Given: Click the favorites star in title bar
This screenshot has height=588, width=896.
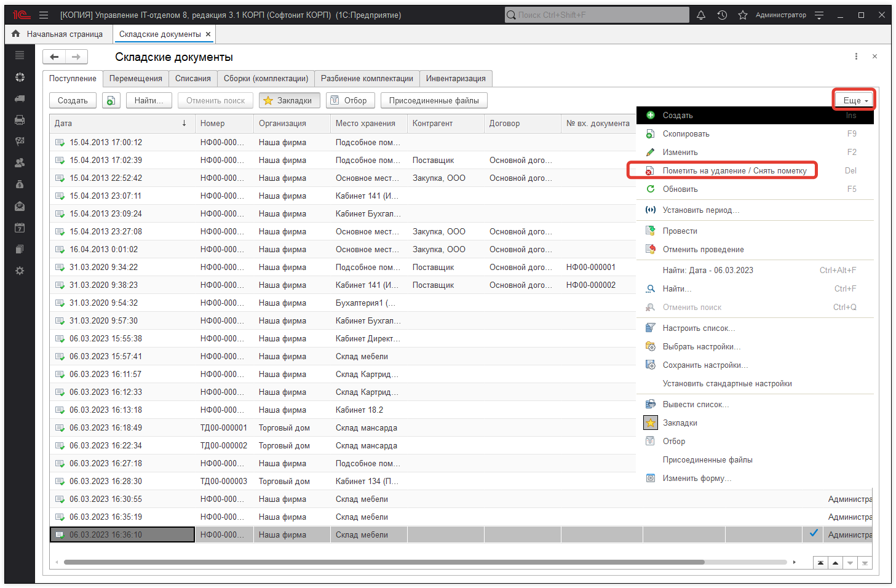Looking at the screenshot, I should (x=743, y=15).
